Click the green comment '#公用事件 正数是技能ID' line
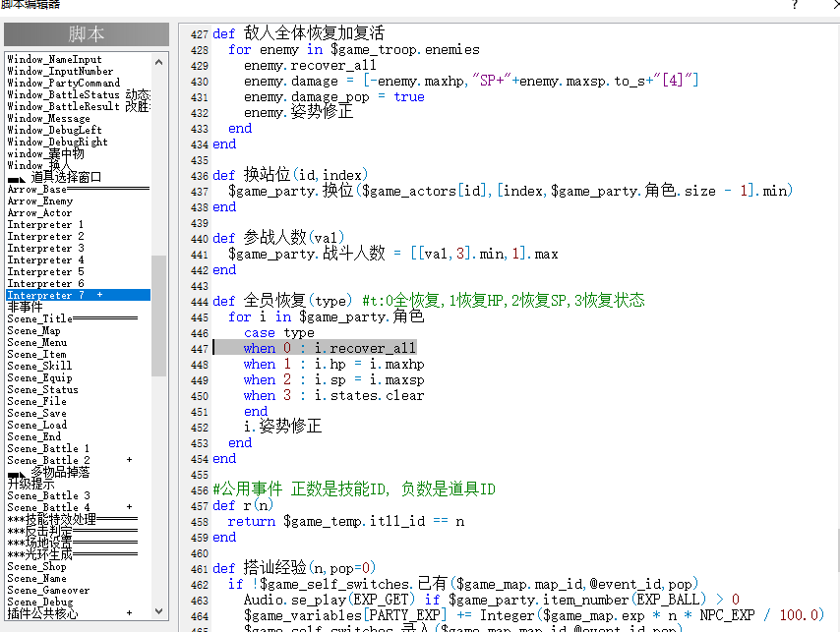Screen dimensions: 840x632 point(354,489)
